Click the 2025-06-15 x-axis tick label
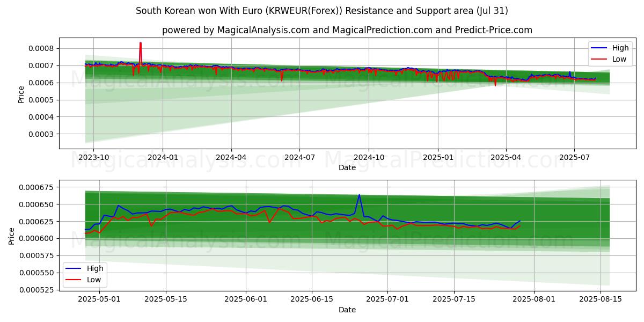The image size is (644, 322). click(312, 299)
